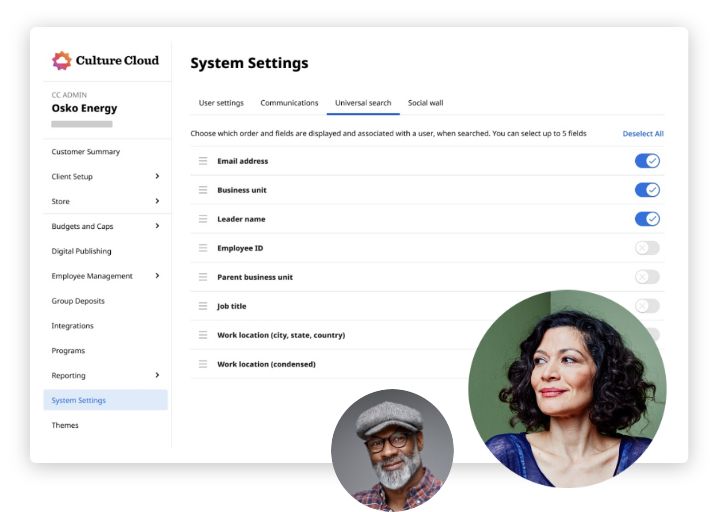Select the Universal search tab
This screenshot has height=512, width=719.
[x=363, y=103]
